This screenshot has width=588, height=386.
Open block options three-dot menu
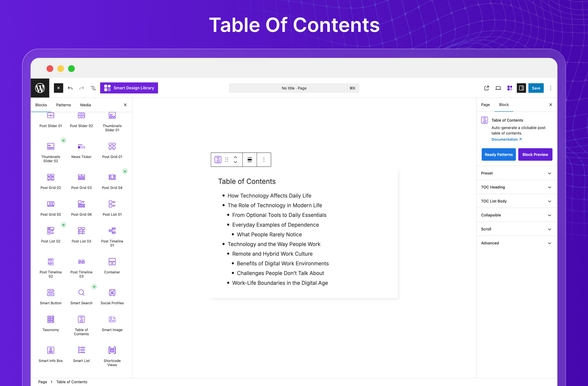tap(264, 160)
